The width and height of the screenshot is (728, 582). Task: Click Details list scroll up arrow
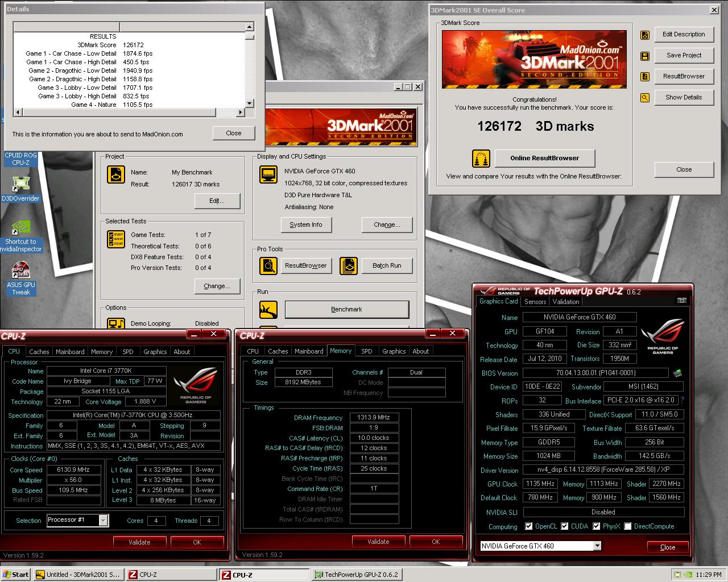point(250,27)
